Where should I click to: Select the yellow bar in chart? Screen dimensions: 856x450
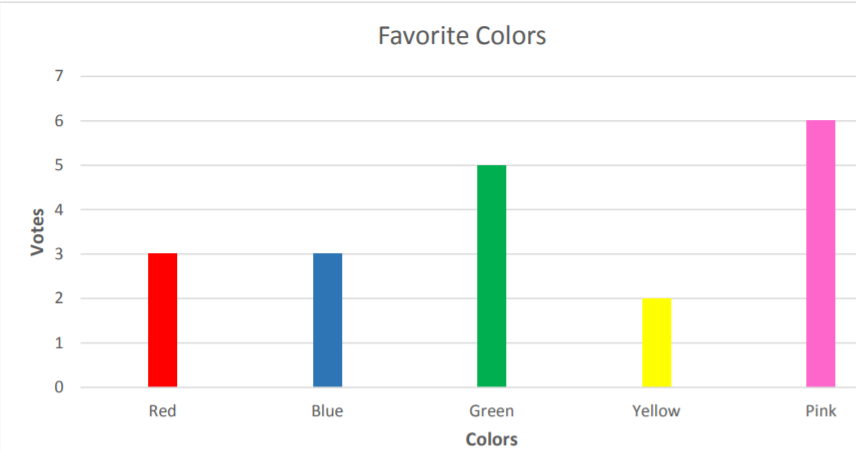point(657,342)
